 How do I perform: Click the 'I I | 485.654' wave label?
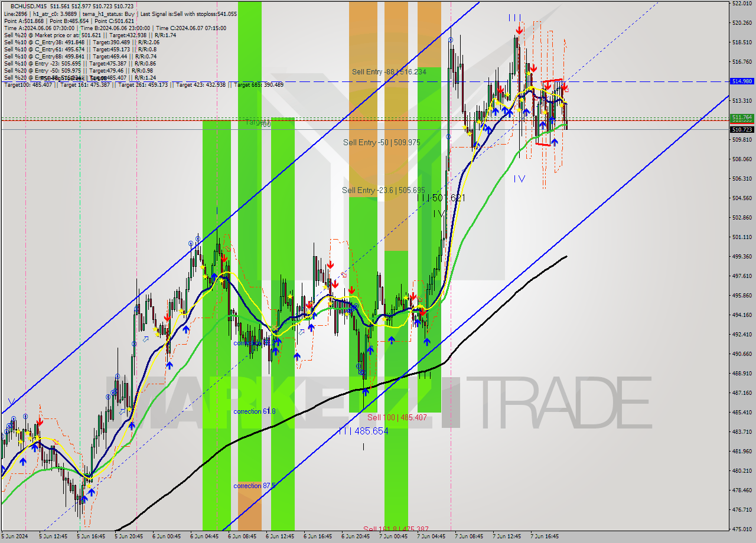[x=363, y=431]
